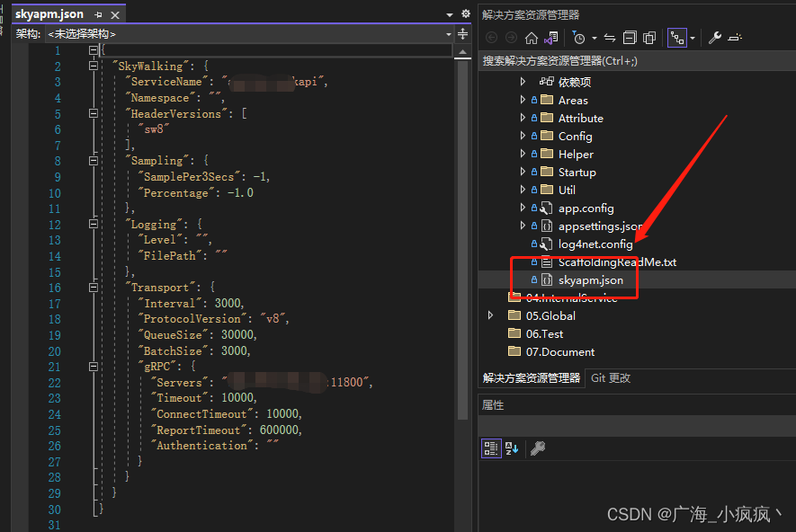Collapse the Logging block at line 12
Viewport: 796px width, 532px height.
click(94, 224)
